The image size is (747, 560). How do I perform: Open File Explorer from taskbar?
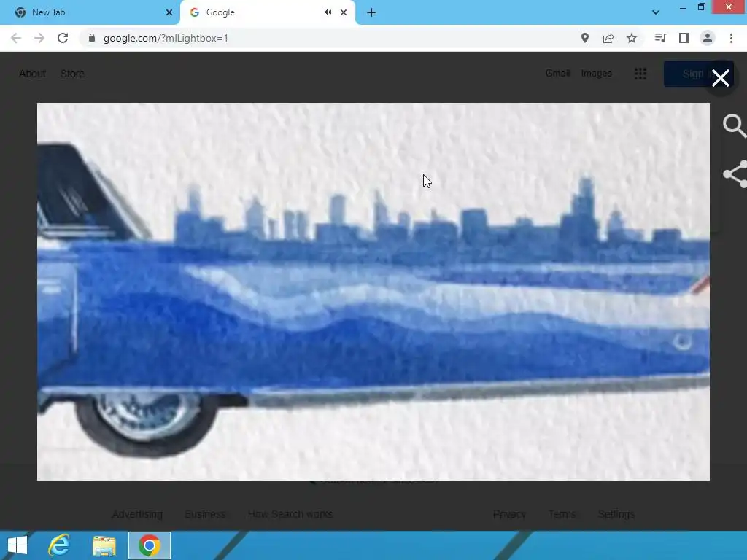point(104,545)
